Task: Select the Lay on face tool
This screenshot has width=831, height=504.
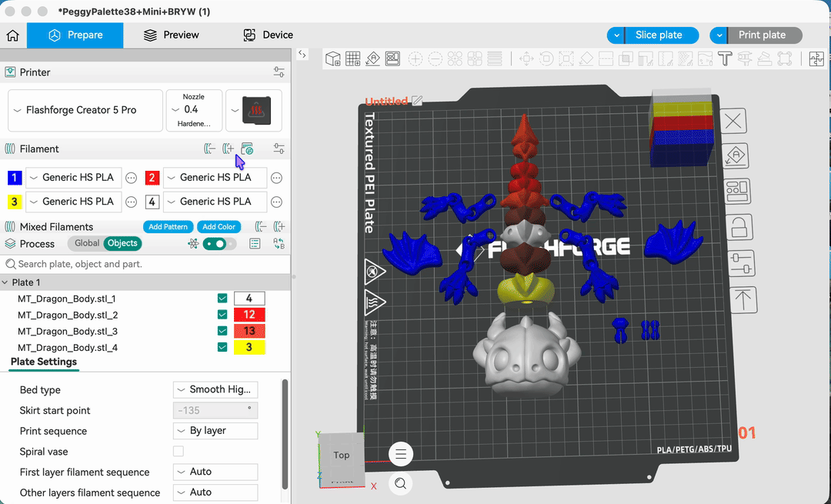Action: pos(586,58)
